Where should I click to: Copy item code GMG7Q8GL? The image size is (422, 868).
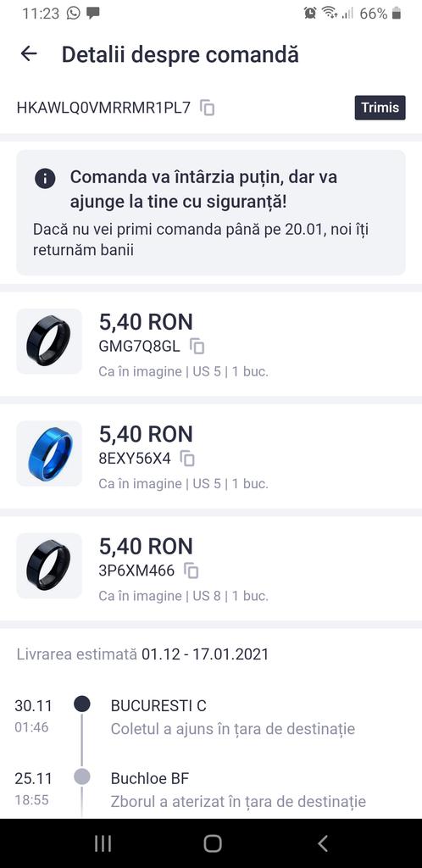(197, 347)
